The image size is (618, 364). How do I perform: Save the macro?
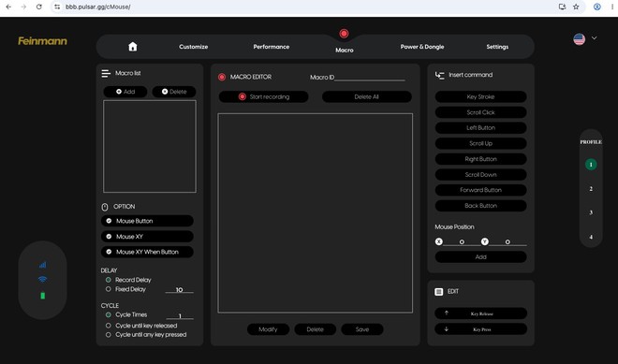click(x=362, y=329)
